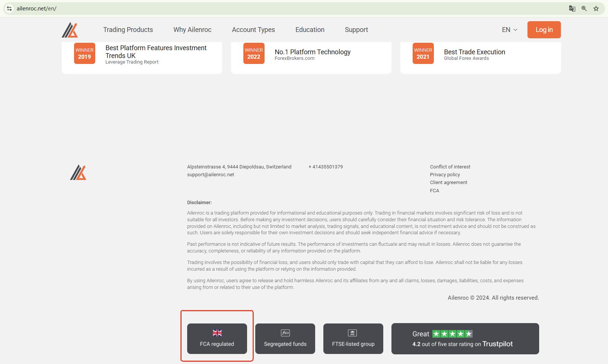Click the Leverage Trading Report text
This screenshot has height=364, width=608.
(x=132, y=62)
